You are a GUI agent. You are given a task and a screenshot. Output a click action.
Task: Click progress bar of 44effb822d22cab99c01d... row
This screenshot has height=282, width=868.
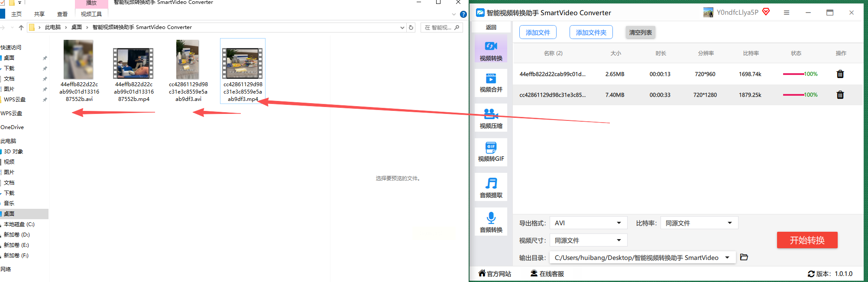794,74
